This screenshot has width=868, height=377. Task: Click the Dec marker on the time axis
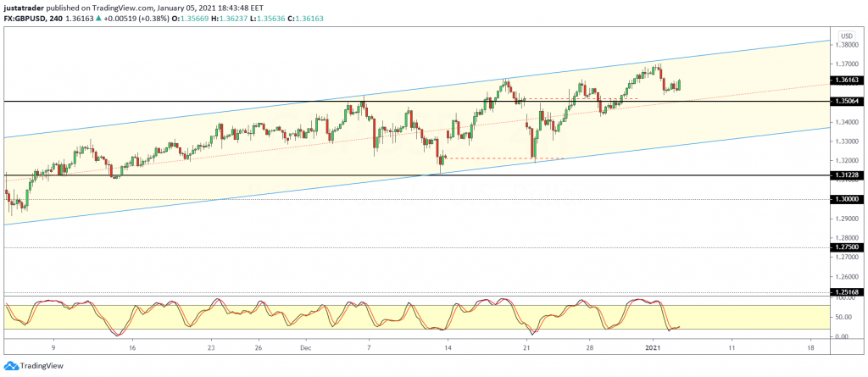click(307, 347)
